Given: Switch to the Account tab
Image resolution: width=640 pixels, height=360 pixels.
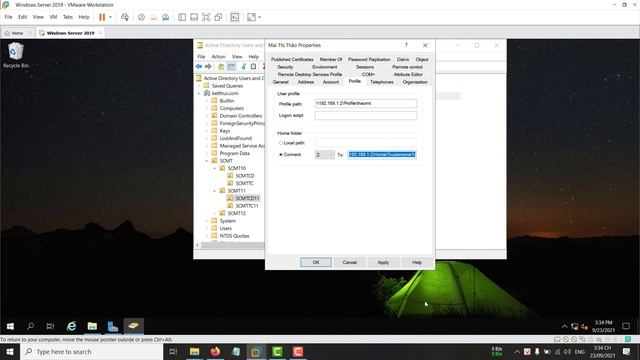Looking at the screenshot, I should (x=331, y=82).
